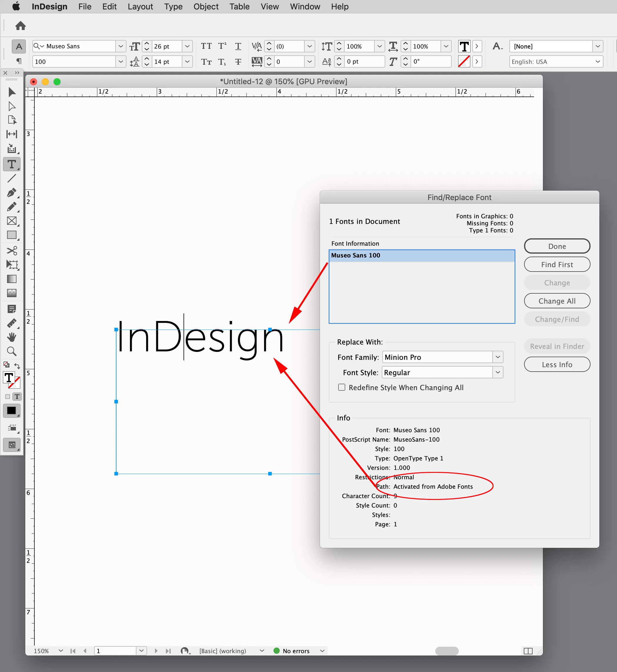The height and width of the screenshot is (672, 617).
Task: Toggle All Caps formatting button
Action: coord(206,46)
